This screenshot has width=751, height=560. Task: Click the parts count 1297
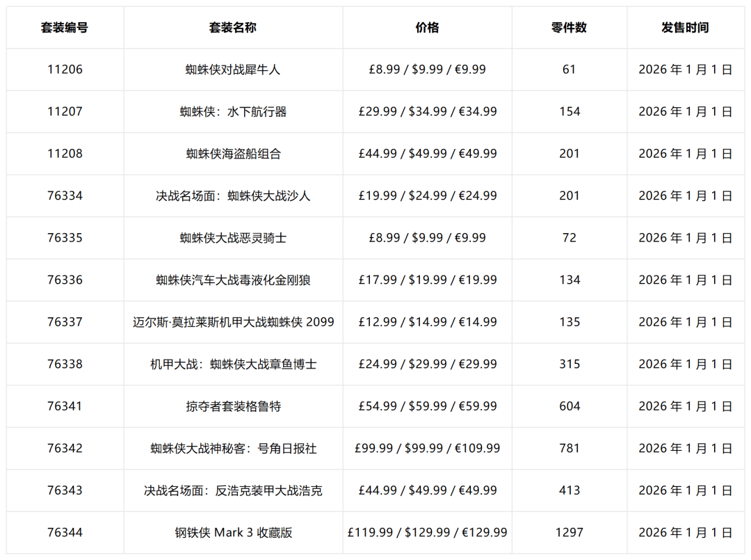569,533
